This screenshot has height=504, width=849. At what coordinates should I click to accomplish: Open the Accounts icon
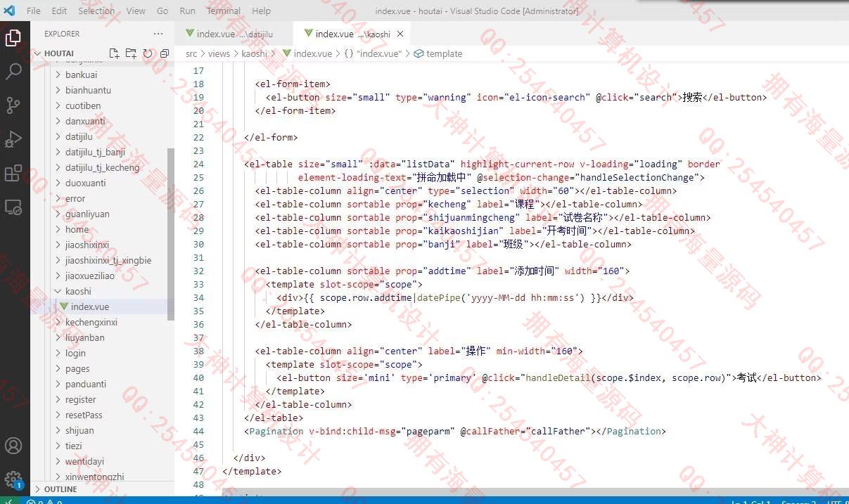coord(13,446)
